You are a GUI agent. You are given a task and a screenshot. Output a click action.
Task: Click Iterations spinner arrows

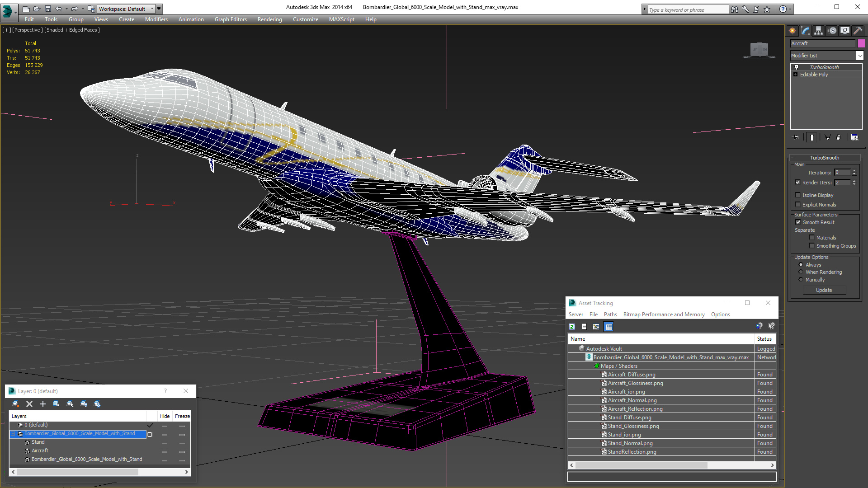pos(854,172)
